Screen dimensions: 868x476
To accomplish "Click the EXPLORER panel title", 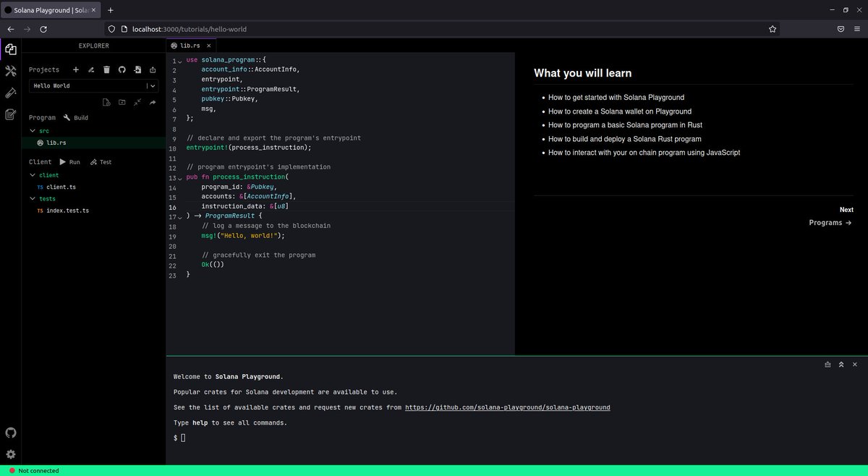I will coord(94,46).
